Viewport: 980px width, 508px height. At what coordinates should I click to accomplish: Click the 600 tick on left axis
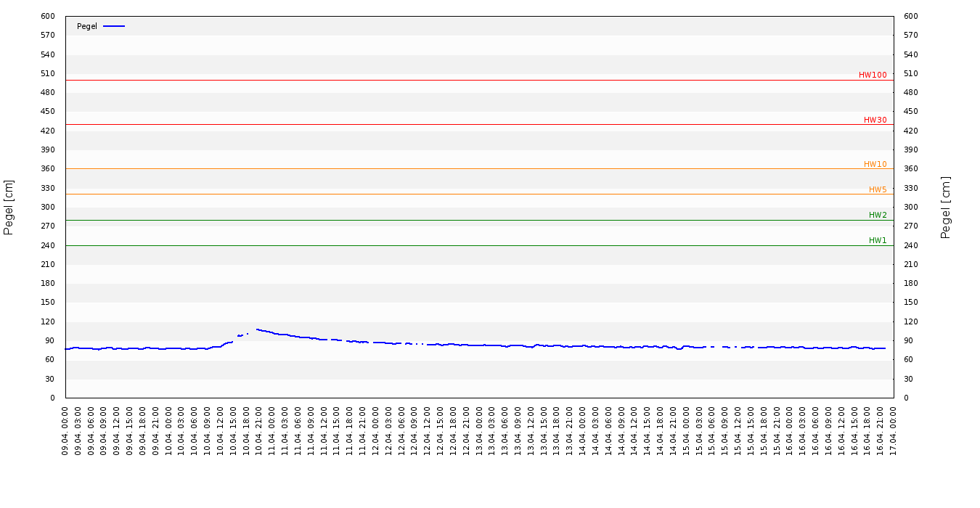point(48,16)
